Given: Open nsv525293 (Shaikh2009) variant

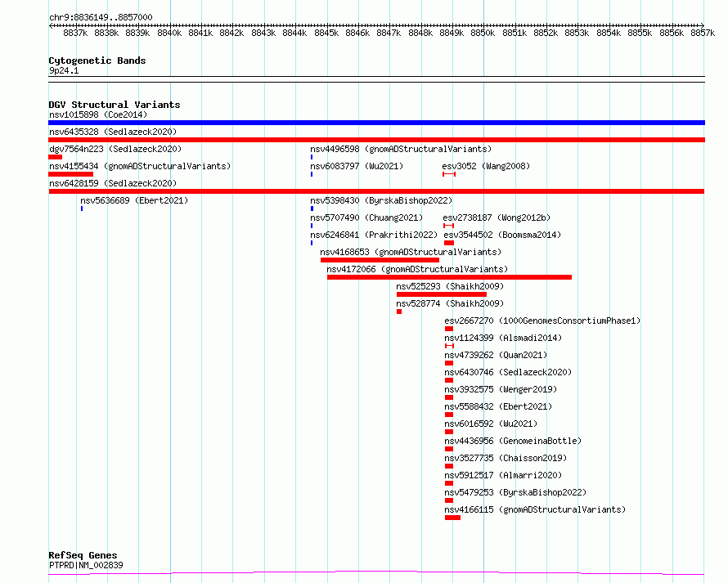Looking at the screenshot, I should [x=450, y=286].
